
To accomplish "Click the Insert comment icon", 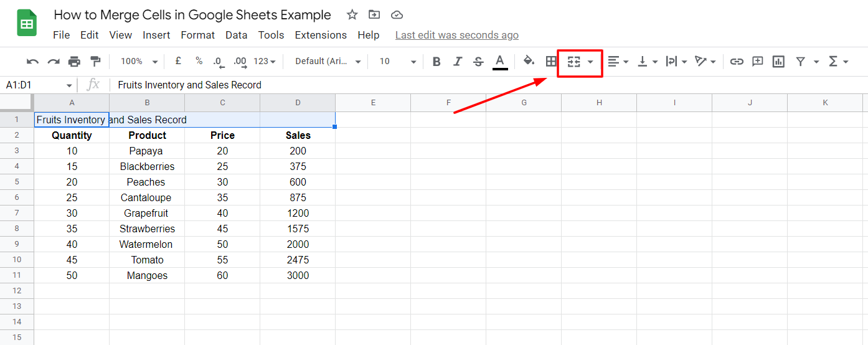I will 757,62.
